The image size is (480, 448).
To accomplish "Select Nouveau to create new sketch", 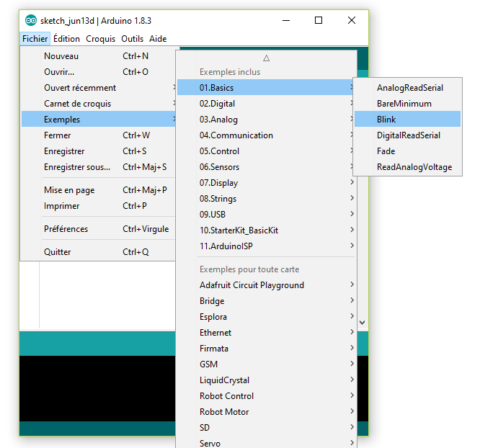I will [99, 56].
